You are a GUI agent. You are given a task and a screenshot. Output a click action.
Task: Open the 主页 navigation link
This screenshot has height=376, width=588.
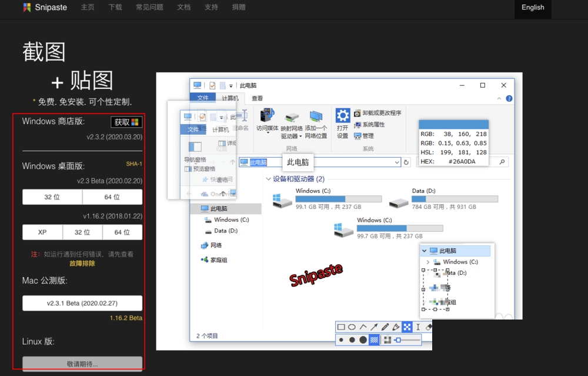pyautogui.click(x=88, y=7)
